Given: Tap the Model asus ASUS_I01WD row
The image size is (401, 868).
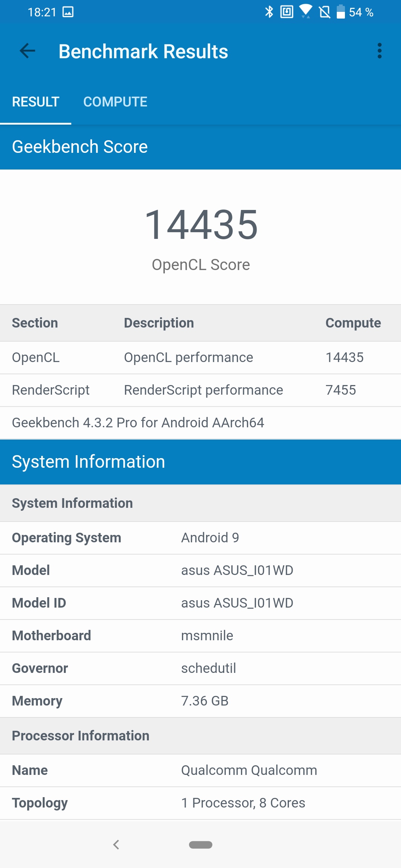Looking at the screenshot, I should click(200, 571).
